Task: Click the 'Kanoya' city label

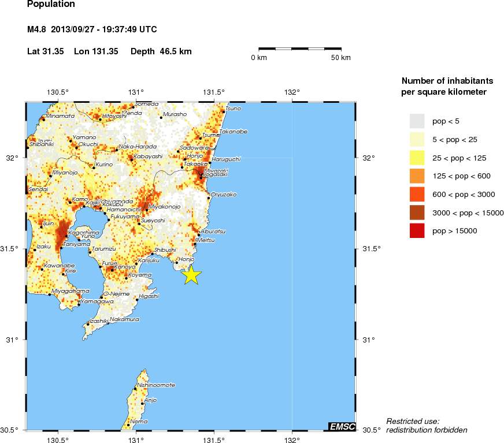Action: click(125, 267)
